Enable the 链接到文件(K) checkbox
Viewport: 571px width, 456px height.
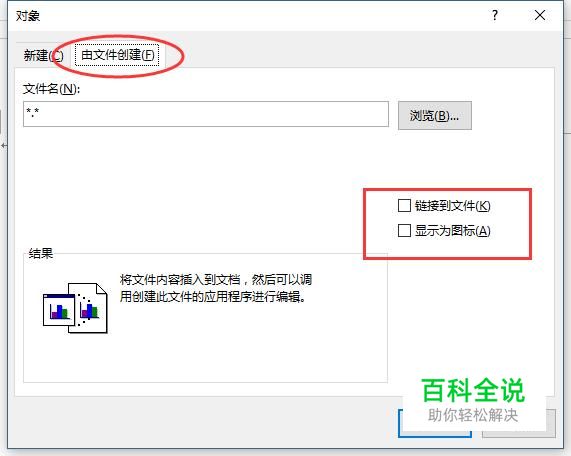(x=404, y=206)
